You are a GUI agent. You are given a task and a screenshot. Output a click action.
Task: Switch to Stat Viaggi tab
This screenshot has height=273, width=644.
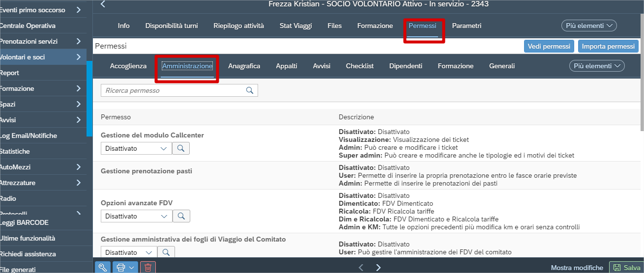click(295, 26)
